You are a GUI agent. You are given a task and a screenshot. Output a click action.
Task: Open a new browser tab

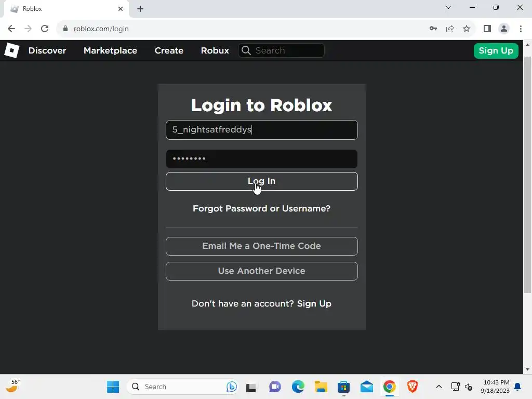(x=140, y=9)
